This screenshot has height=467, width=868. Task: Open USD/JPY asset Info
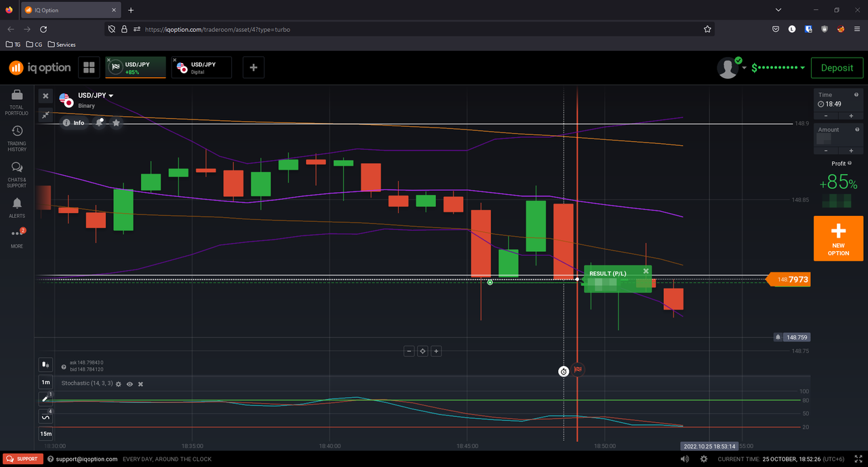(73, 123)
